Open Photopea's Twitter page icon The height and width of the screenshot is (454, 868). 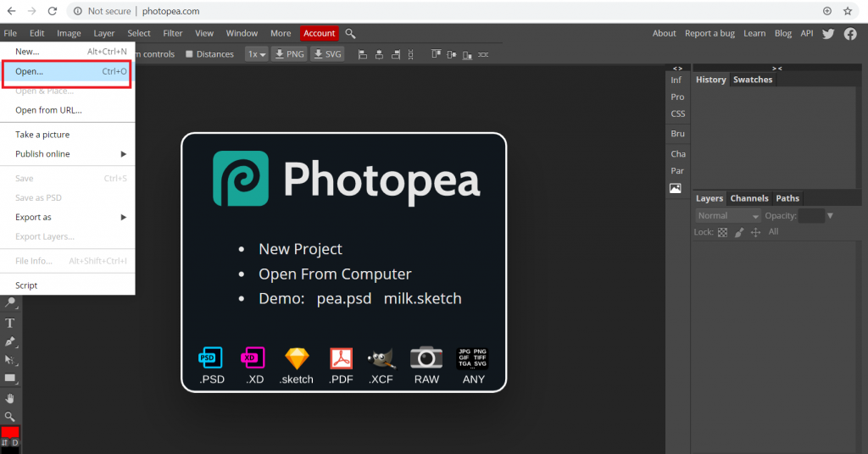click(x=828, y=34)
